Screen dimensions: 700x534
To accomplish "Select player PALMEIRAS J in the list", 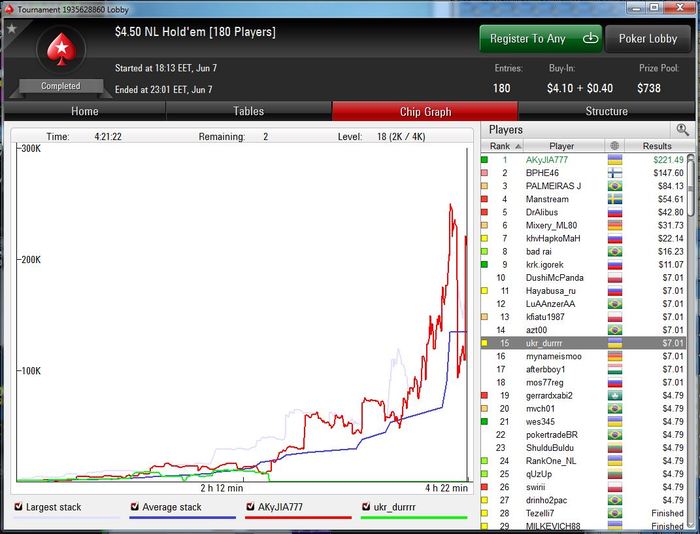I will (583, 186).
